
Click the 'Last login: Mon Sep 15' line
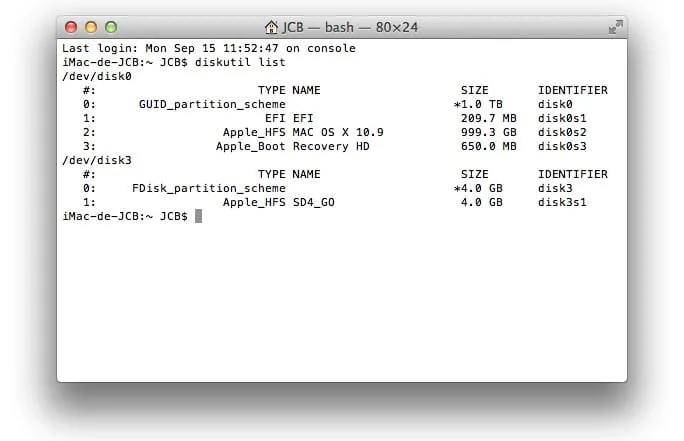click(x=209, y=48)
